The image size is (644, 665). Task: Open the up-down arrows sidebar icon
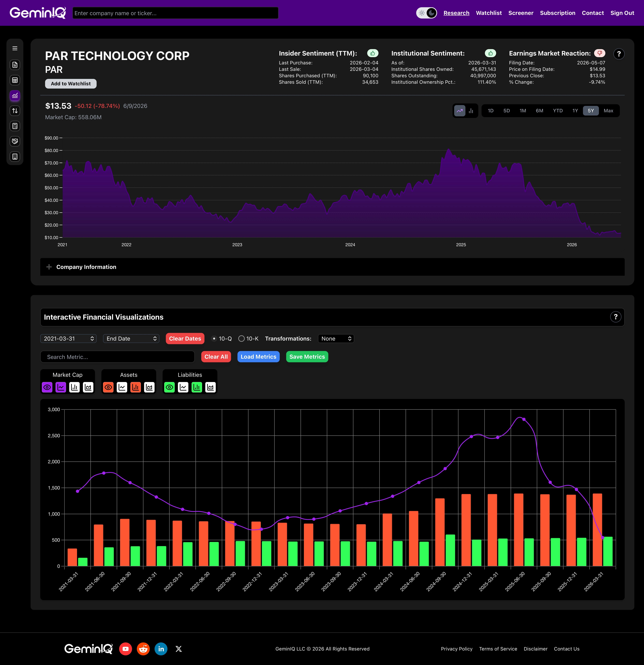pos(15,111)
